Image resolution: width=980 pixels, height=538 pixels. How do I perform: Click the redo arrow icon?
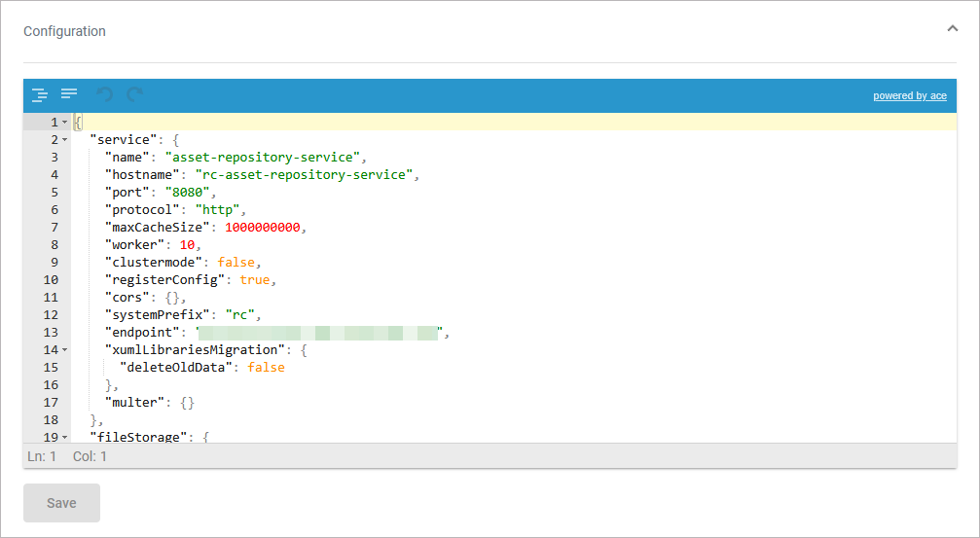[x=135, y=94]
